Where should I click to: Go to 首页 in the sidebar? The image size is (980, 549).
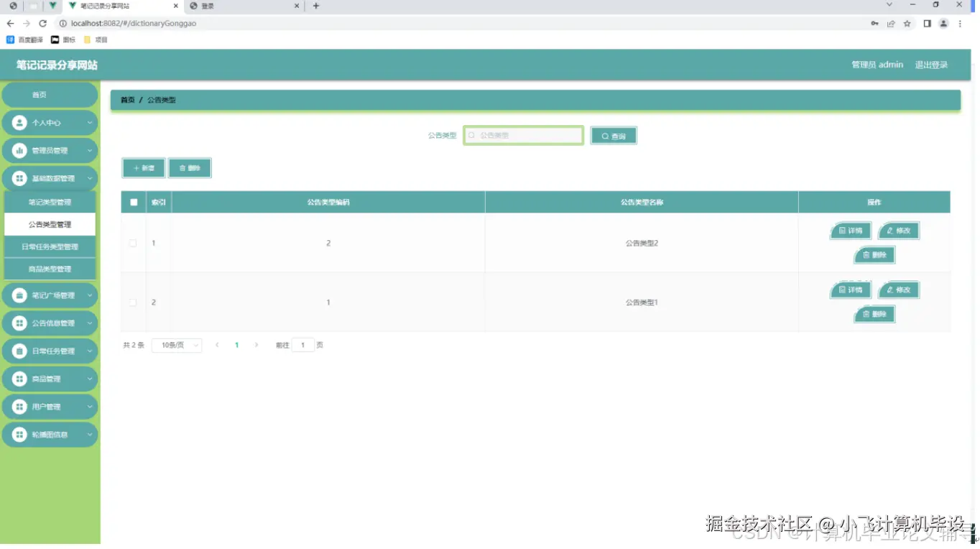pos(50,95)
